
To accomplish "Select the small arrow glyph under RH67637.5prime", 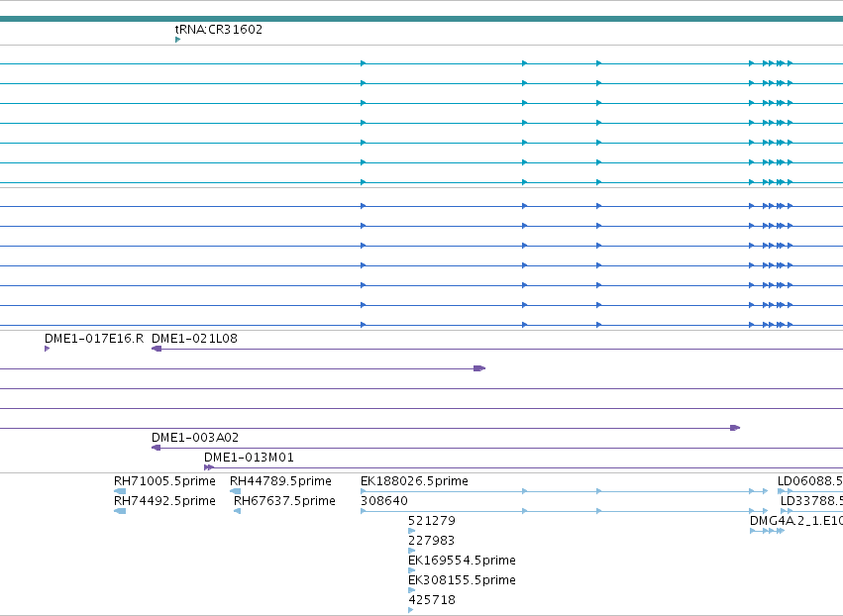I will [237, 511].
